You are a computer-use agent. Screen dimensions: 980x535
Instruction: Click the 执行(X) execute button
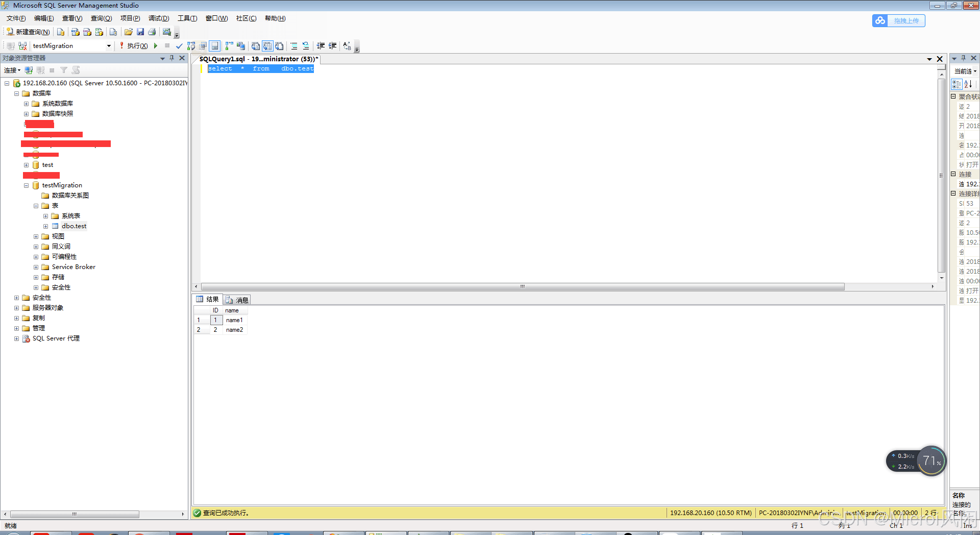(x=134, y=46)
